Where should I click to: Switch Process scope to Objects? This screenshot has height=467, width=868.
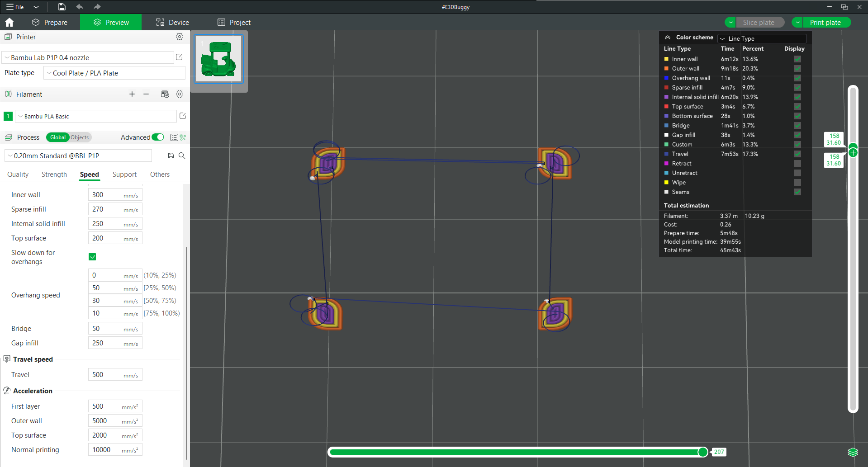point(80,137)
